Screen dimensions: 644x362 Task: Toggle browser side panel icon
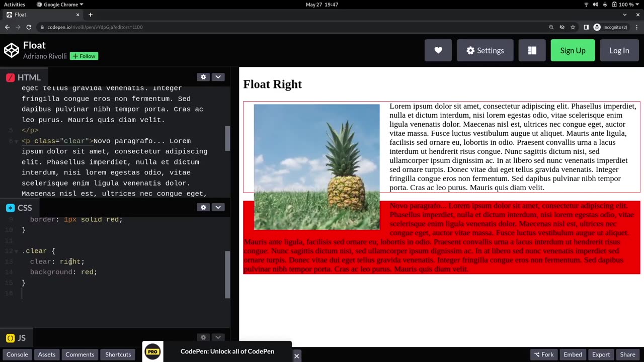[x=586, y=27]
